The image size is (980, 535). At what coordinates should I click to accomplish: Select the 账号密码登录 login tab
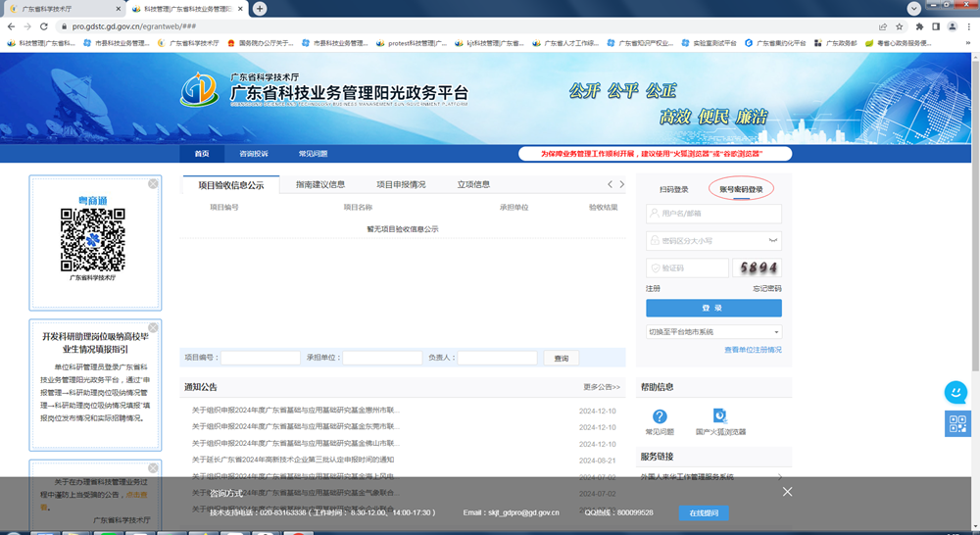(x=741, y=189)
